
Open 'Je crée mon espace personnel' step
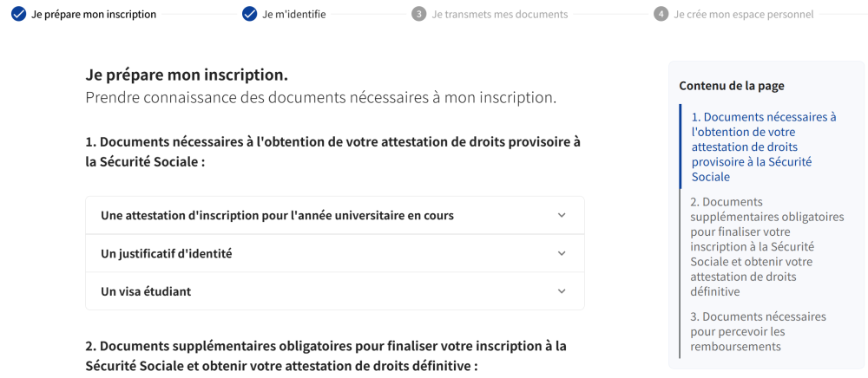pyautogui.click(x=743, y=15)
